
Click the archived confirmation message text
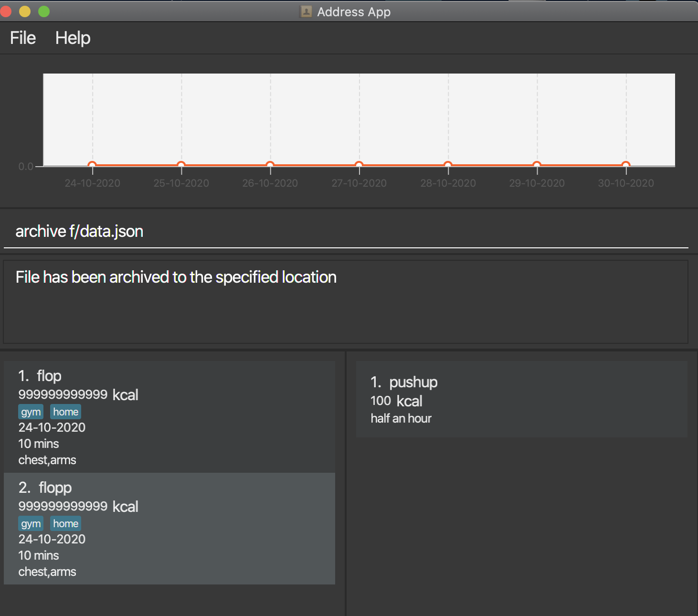(x=176, y=277)
